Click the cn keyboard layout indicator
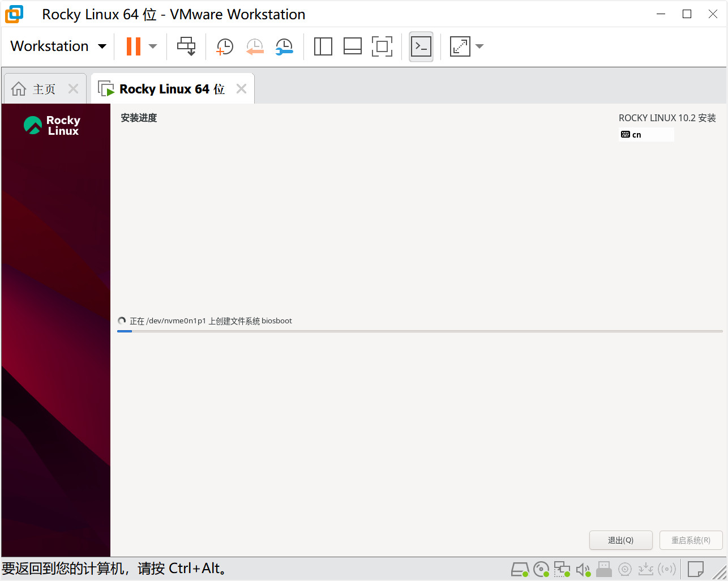The height and width of the screenshot is (581, 728). (x=646, y=135)
